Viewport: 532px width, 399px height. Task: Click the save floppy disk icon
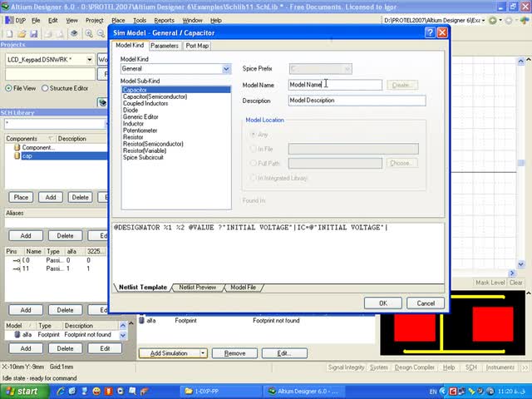point(33,33)
